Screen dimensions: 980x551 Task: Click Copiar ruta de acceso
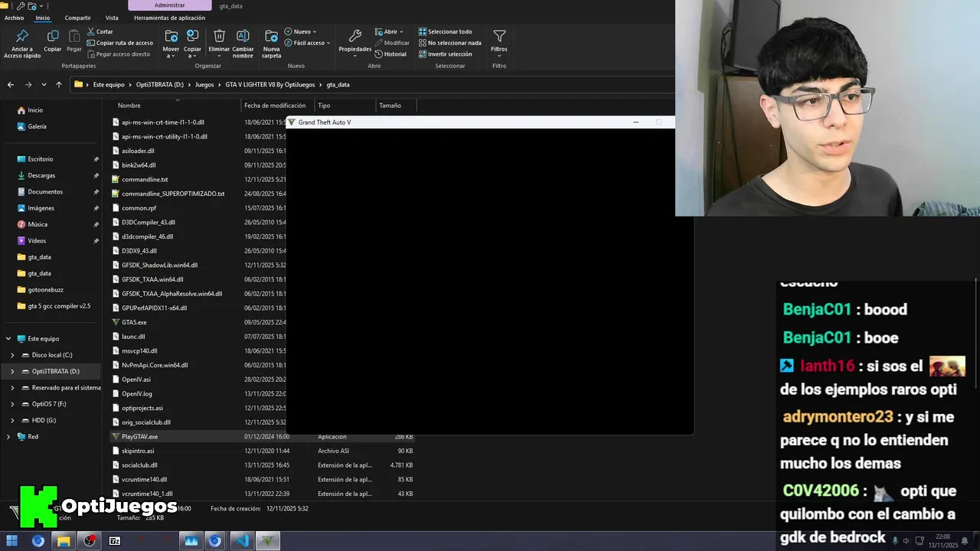pos(119,43)
